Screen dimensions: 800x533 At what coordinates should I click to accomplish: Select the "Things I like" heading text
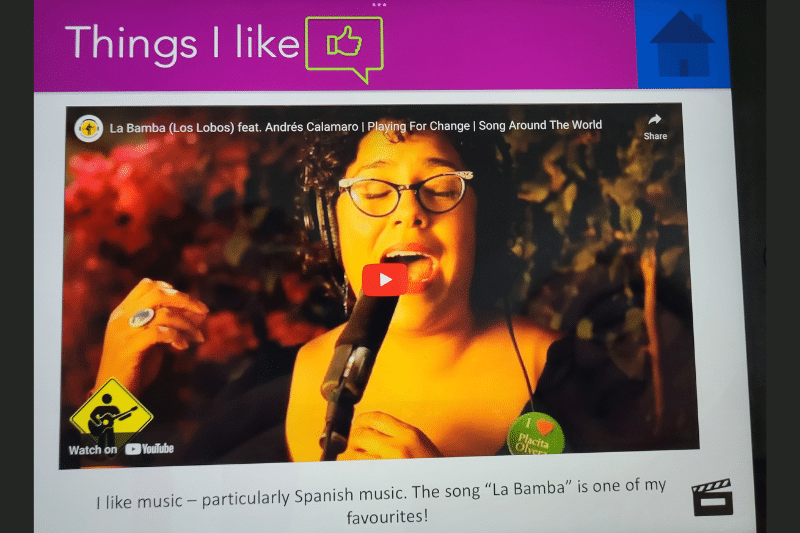182,44
